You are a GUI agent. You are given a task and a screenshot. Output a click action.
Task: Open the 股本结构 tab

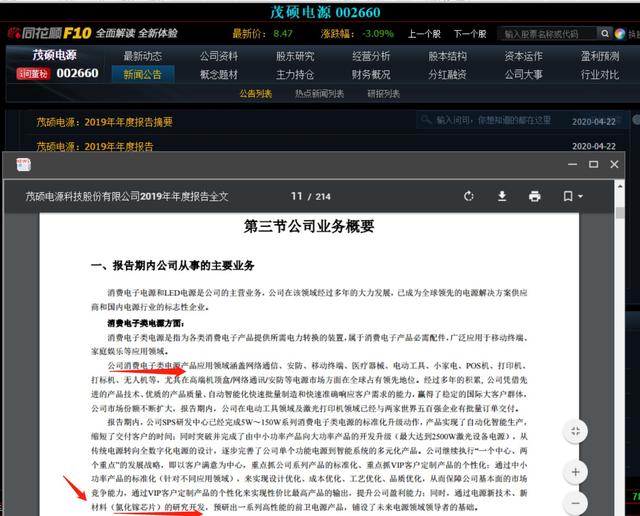tap(447, 56)
